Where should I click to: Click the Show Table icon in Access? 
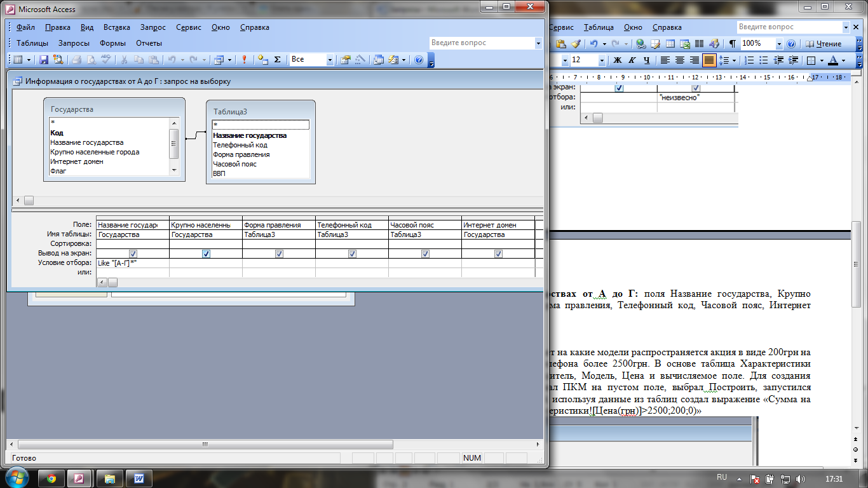(262, 60)
